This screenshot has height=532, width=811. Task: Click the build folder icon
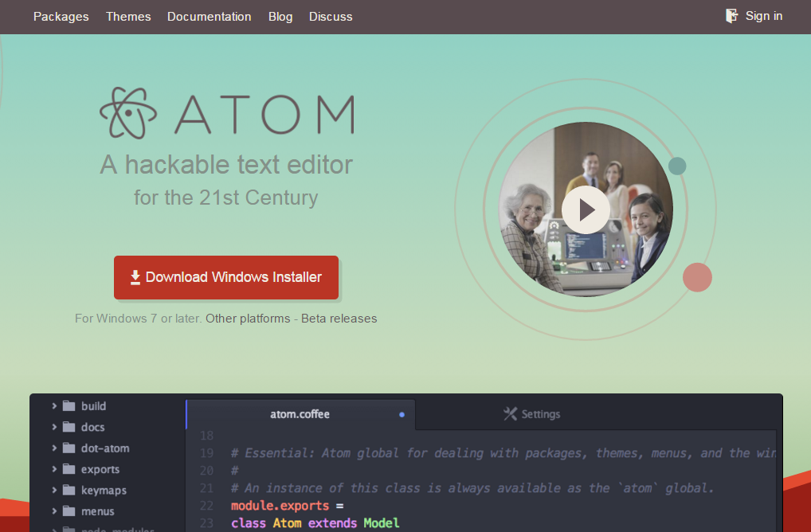click(69, 406)
